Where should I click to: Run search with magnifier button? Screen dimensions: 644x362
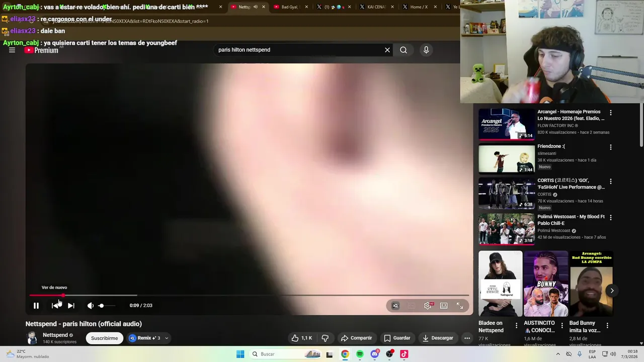(404, 50)
